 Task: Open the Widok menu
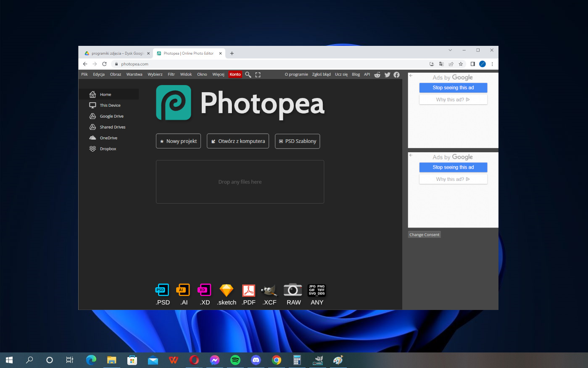tap(186, 74)
